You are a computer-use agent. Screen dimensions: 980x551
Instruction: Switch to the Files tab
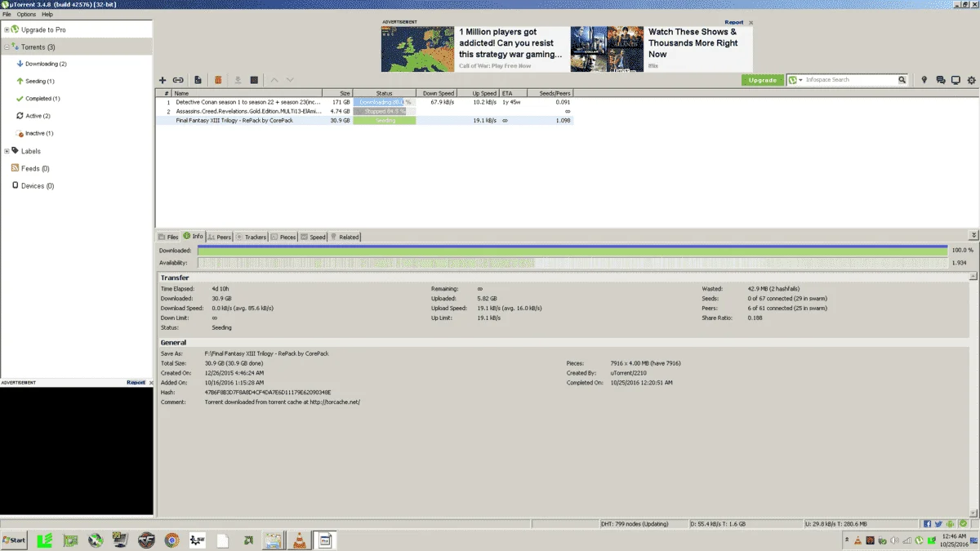[x=169, y=237]
